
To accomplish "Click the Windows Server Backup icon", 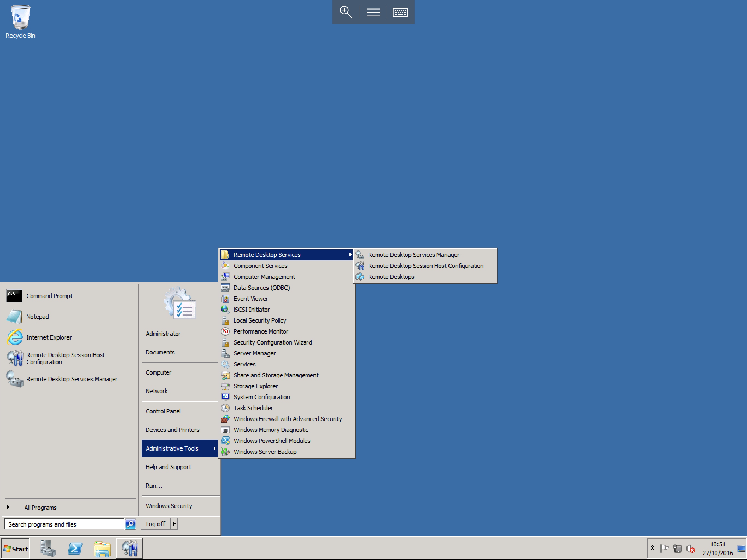I will pyautogui.click(x=225, y=451).
